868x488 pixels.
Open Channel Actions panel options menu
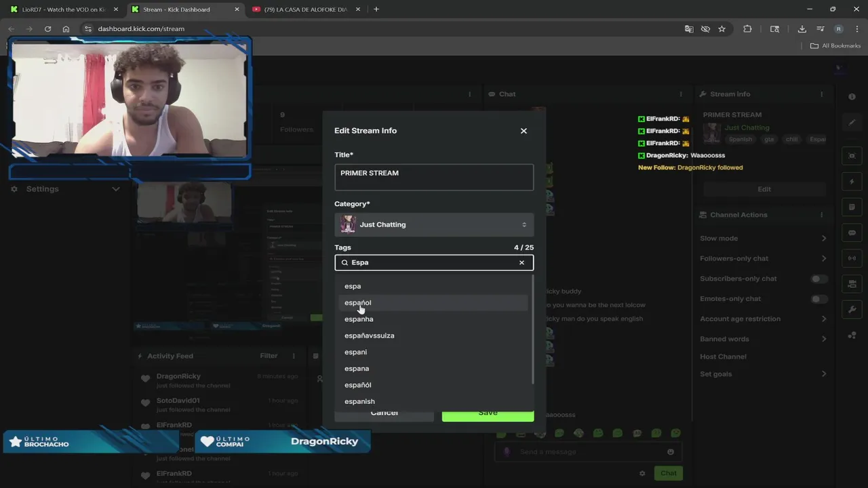click(x=821, y=215)
